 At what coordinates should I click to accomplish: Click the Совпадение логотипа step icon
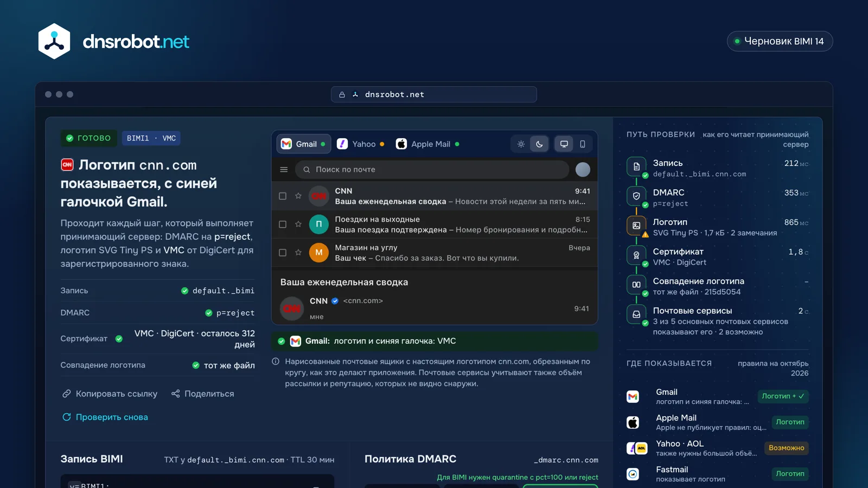[636, 285]
